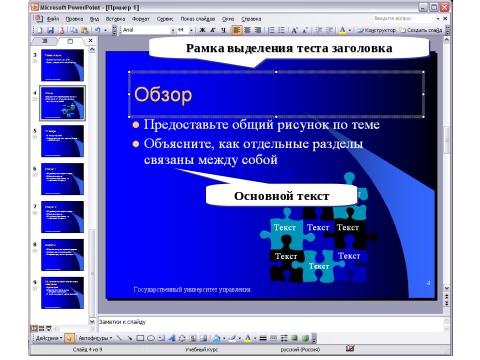Click the Undo arrow icon
This screenshot has height=360, width=480.
pyautogui.click(x=97, y=30)
